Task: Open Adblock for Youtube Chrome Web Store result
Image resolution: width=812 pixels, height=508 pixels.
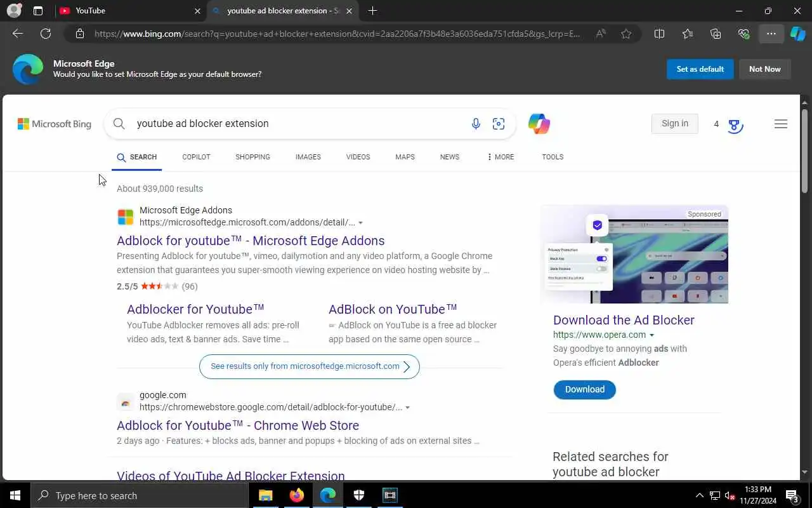Action: pos(238,425)
